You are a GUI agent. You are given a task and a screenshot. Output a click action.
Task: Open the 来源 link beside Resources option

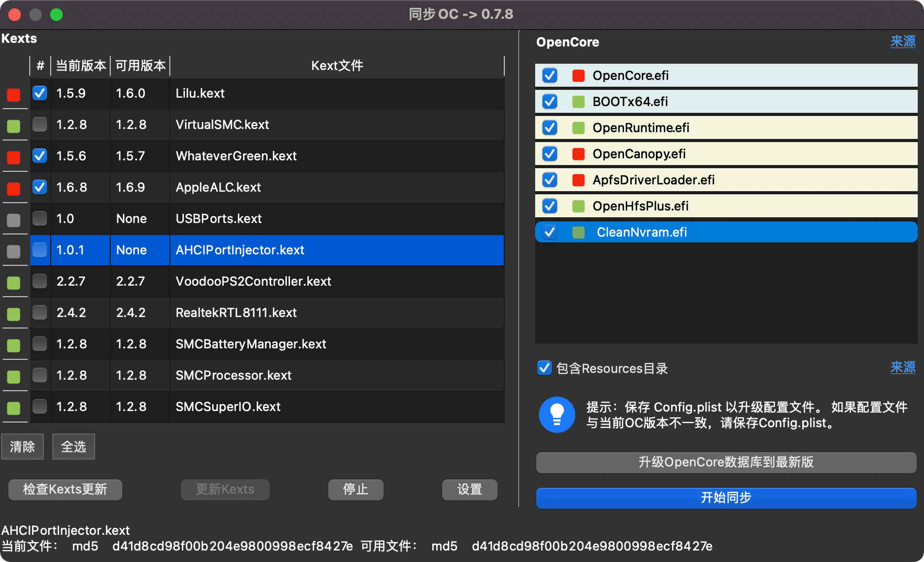click(x=903, y=367)
